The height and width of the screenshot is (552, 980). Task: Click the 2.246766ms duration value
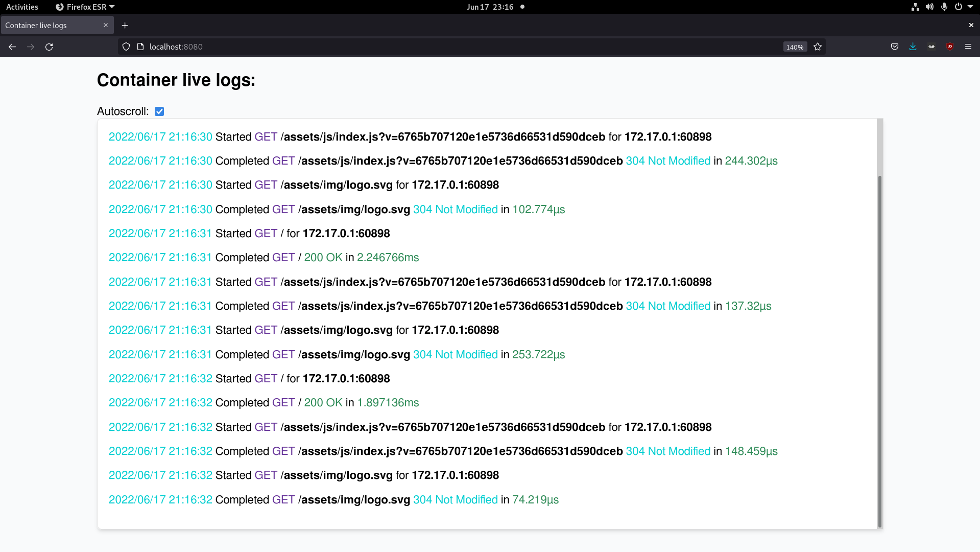coord(388,258)
